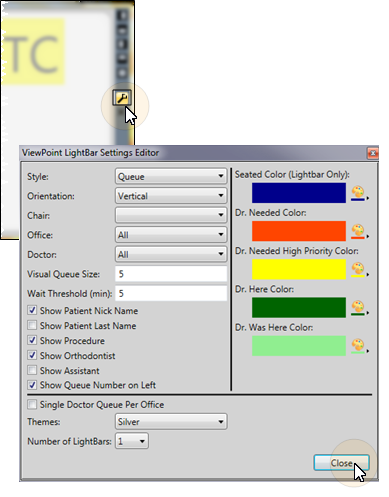The image size is (389, 497).
Task: Click the Wait Threshold (min) input field
Action: [171, 293]
